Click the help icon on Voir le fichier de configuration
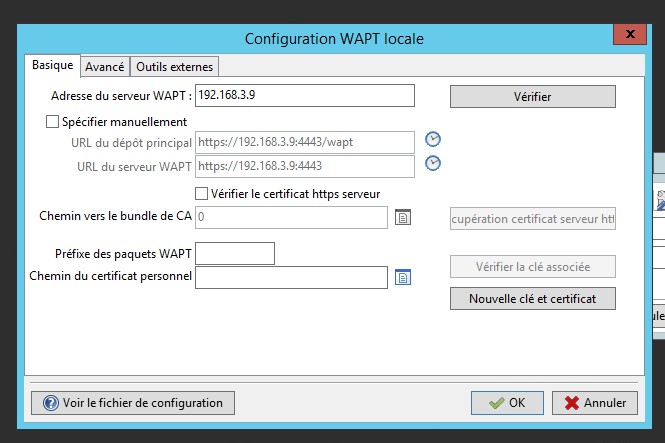The height and width of the screenshot is (443, 665). [50, 403]
